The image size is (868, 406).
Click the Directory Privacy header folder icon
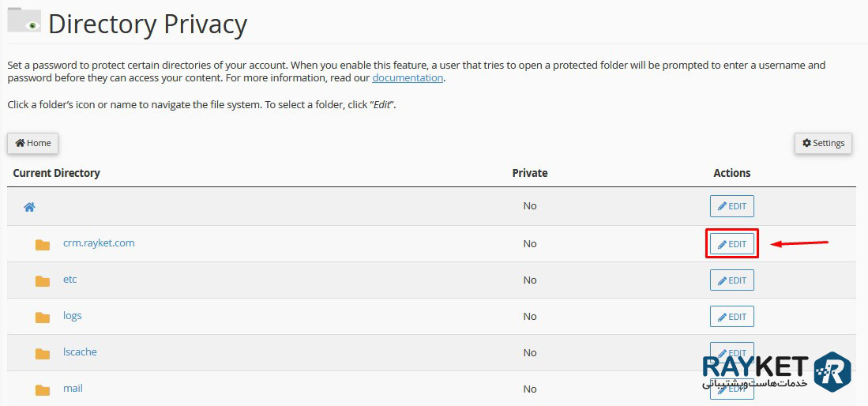point(24,21)
